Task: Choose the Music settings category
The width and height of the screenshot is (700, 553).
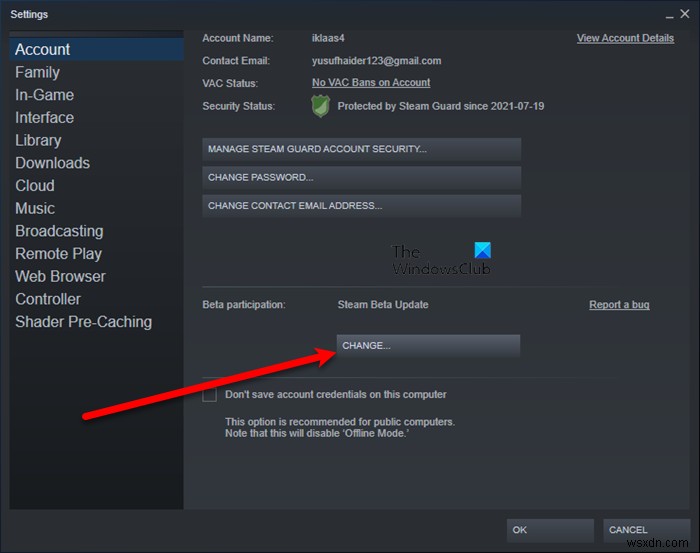Action: coord(35,208)
